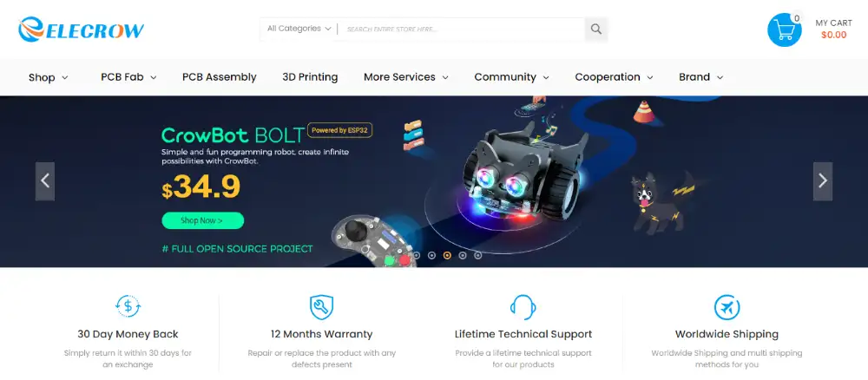Viewport: 868px width, 380px height.
Task: Click the 30 Day Money Back icon
Action: click(128, 306)
